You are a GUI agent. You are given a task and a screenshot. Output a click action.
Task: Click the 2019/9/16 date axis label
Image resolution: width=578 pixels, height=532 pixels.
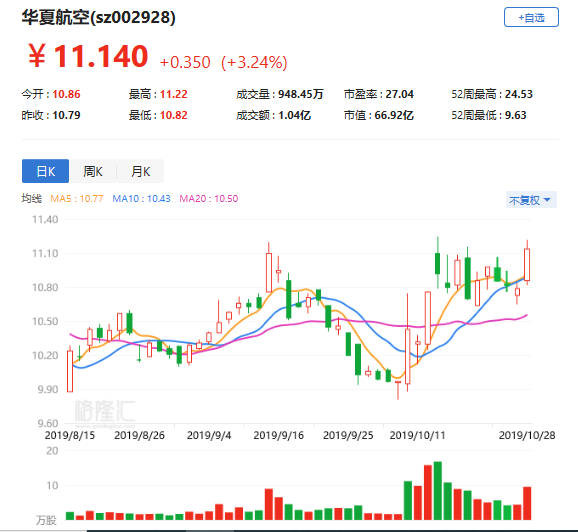(x=279, y=435)
